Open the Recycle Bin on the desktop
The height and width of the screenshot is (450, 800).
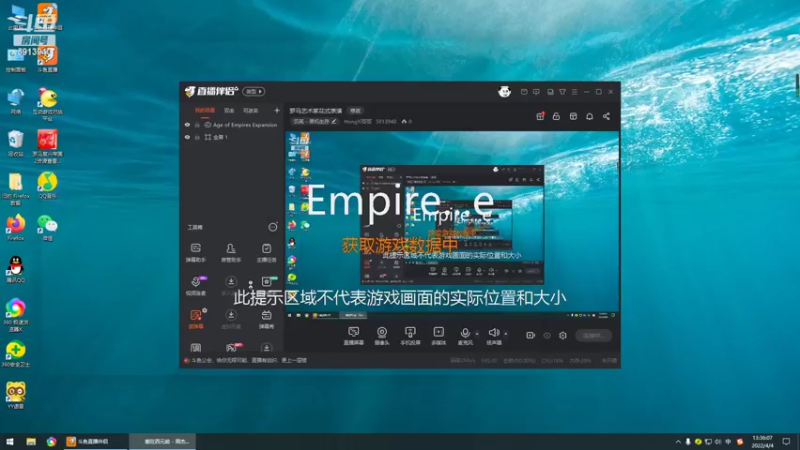click(x=16, y=143)
